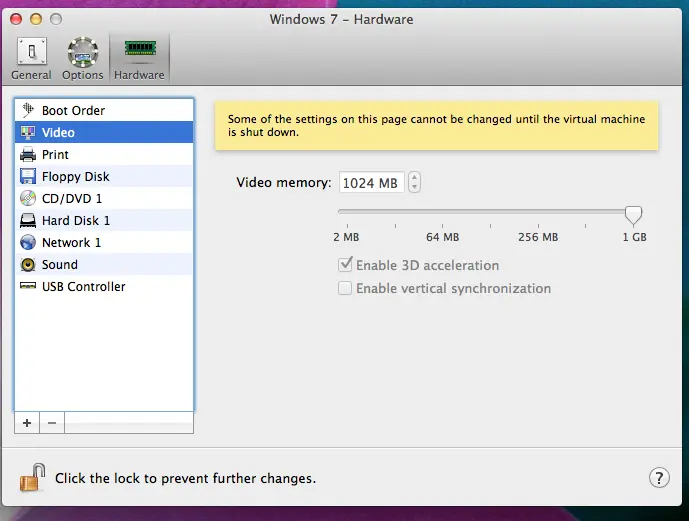Screen dimensions: 689x521
Task: Open USB Controller settings
Action: (83, 286)
